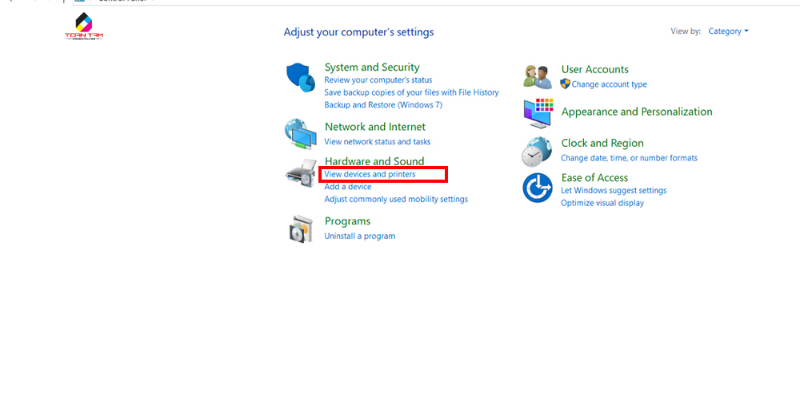Click the Programs disc box icon
800x400 pixels.
300,229
